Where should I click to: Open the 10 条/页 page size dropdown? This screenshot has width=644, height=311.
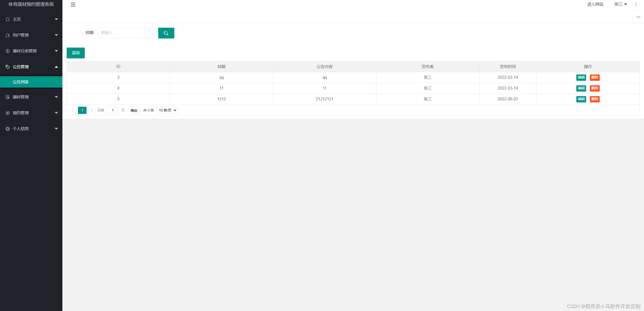(167, 110)
